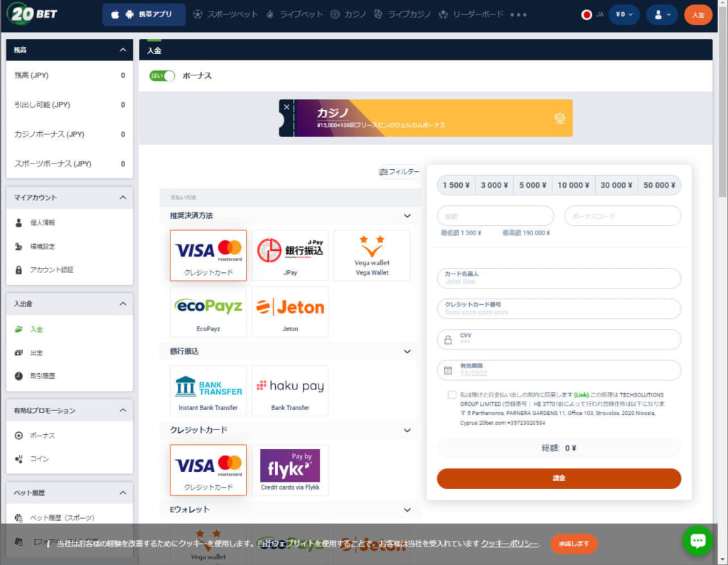Click the ボーナス promotion icon in sidebar
The width and height of the screenshot is (728, 565).
click(x=18, y=436)
